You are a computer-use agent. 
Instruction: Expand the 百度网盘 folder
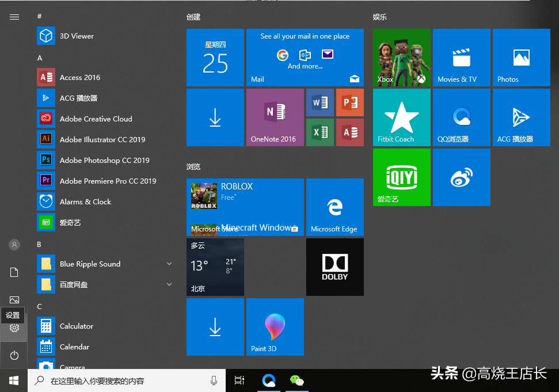coord(104,284)
